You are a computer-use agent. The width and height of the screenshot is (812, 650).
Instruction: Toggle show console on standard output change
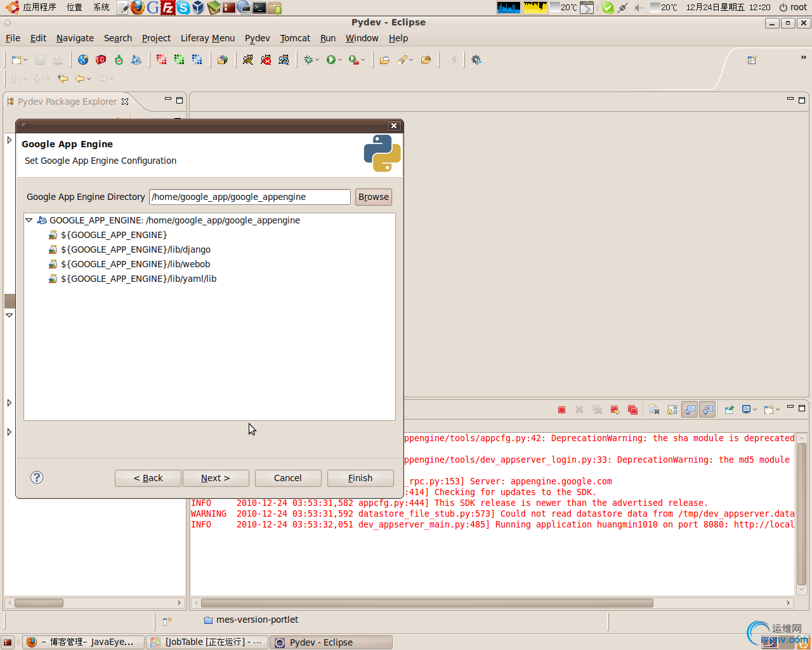690,410
